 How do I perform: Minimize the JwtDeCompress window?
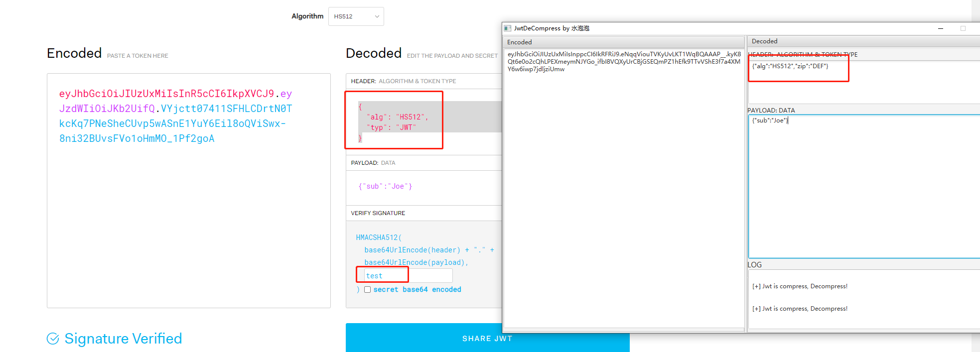[941, 28]
